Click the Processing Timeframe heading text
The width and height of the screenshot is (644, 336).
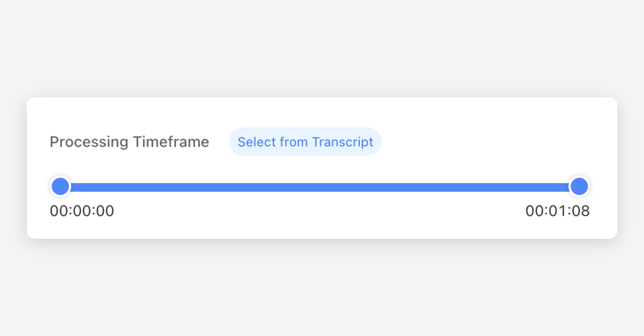[129, 142]
